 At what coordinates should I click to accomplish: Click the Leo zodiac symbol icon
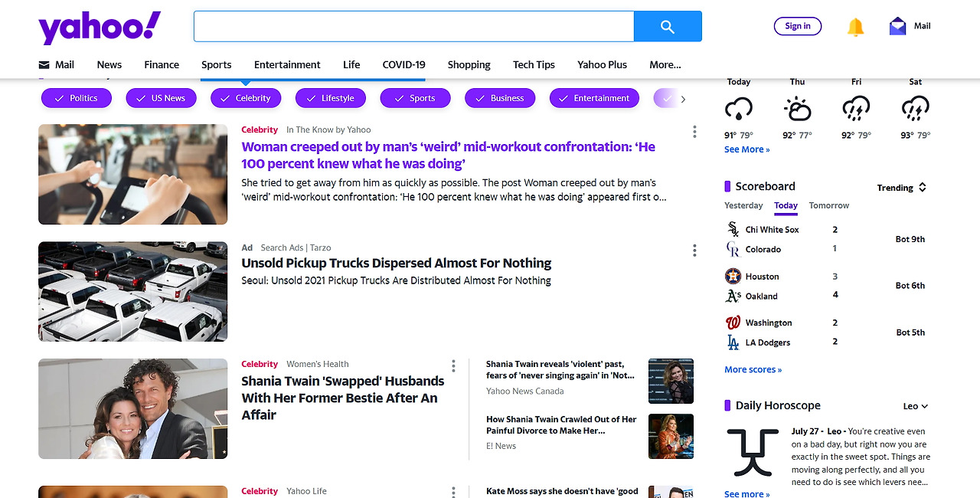(x=753, y=453)
